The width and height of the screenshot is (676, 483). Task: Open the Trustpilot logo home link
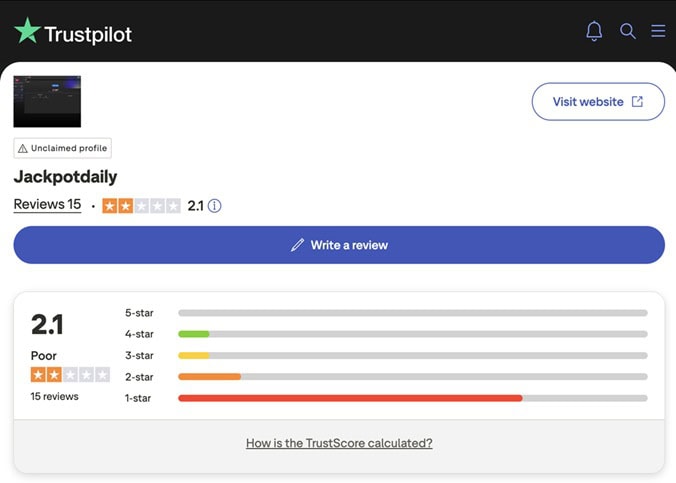pyautogui.click(x=73, y=32)
